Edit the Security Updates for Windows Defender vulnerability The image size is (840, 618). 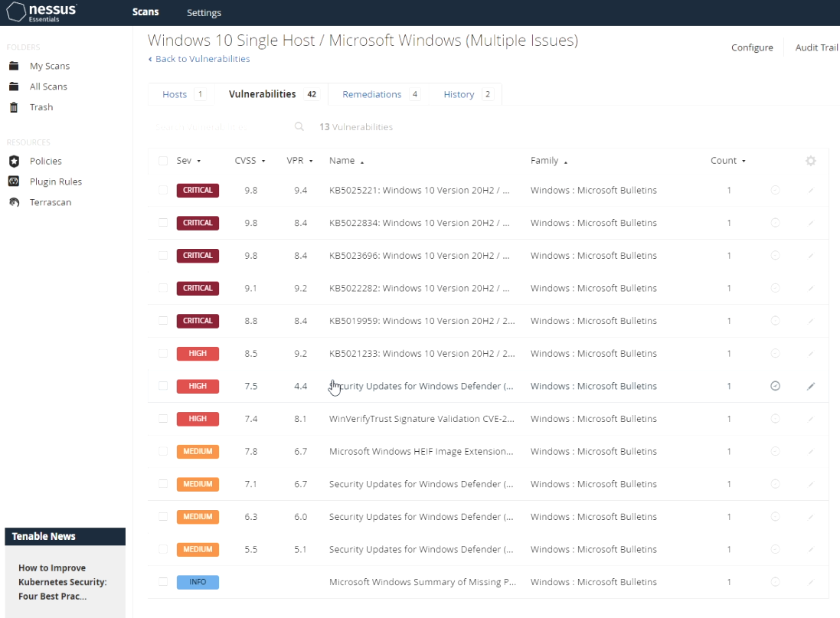(811, 386)
